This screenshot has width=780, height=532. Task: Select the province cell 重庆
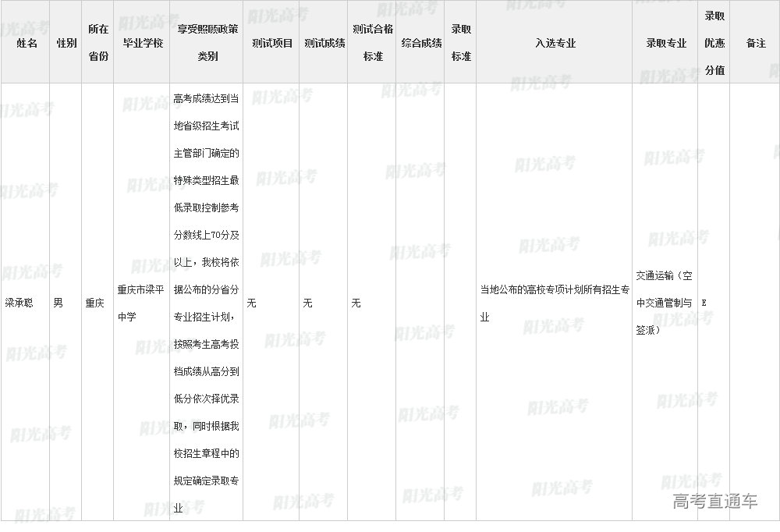[x=94, y=303]
